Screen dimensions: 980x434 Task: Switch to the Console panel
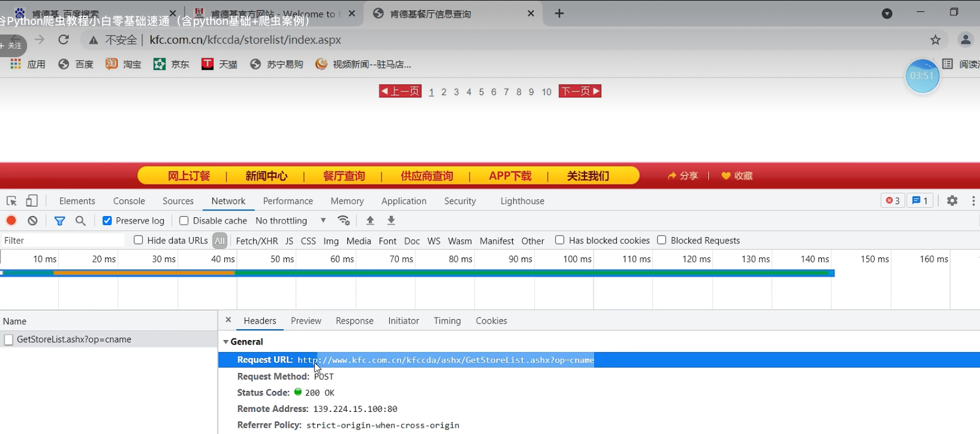129,201
